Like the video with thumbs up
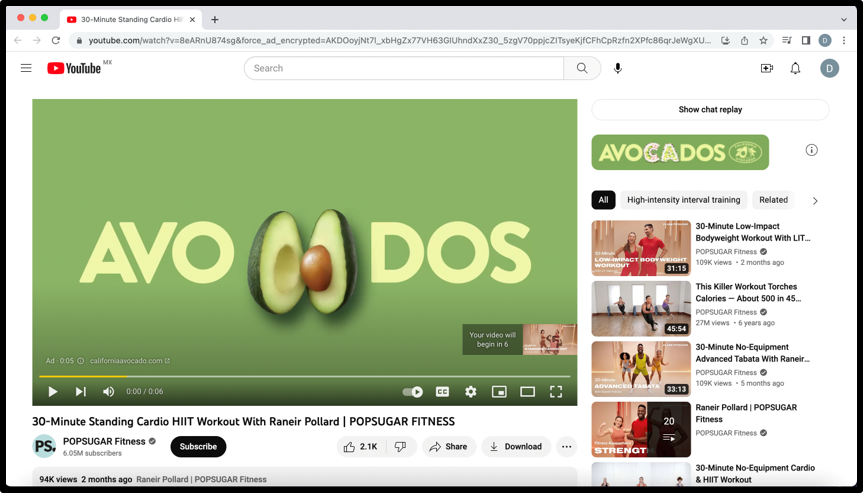 click(x=361, y=447)
